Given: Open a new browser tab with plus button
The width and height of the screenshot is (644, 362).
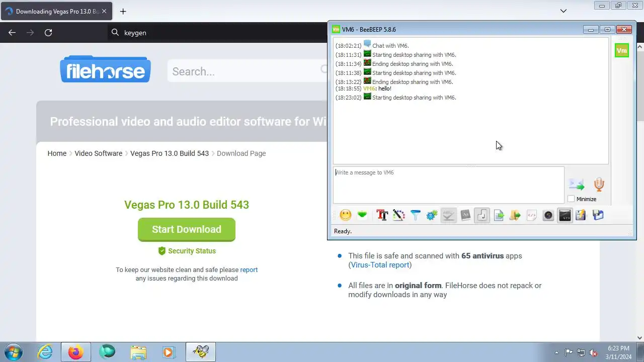Looking at the screenshot, I should [x=123, y=11].
